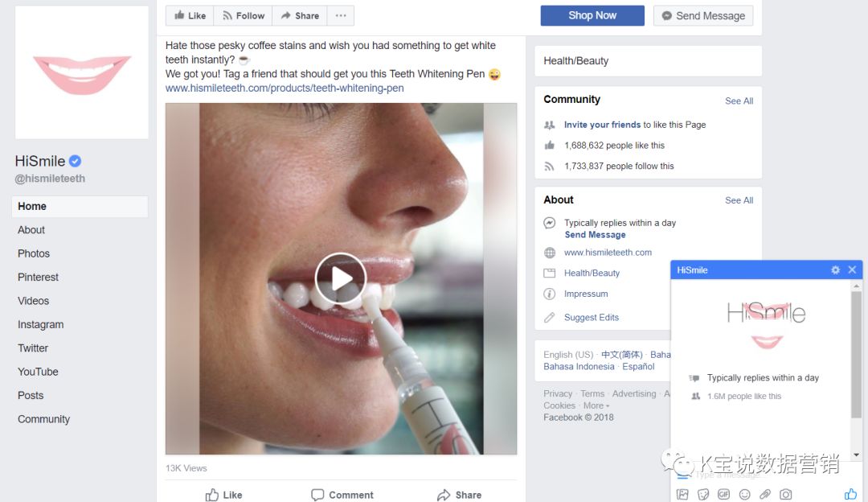Click the camera icon in chat toolbar
This screenshot has width=868, height=502.
pyautogui.click(x=786, y=494)
